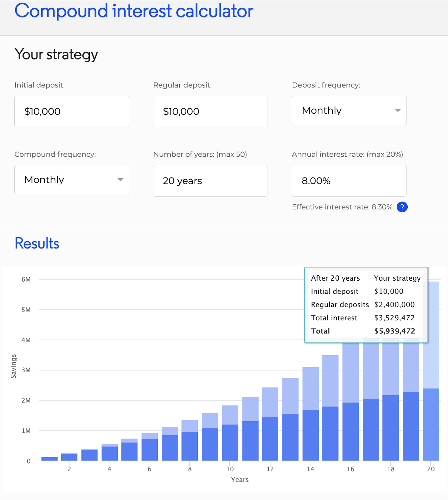Select the year 2 chart bar
The width and height of the screenshot is (448, 500).
tap(69, 457)
